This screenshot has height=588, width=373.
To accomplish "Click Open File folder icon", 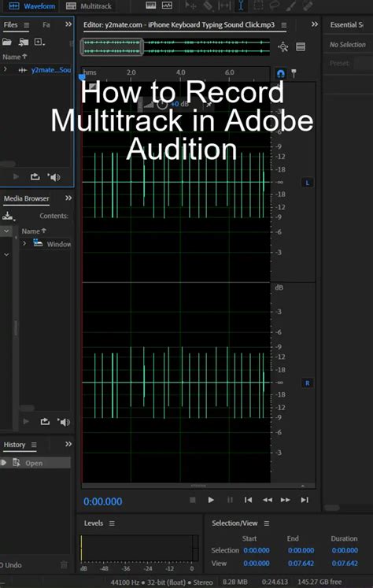I will click(x=7, y=42).
